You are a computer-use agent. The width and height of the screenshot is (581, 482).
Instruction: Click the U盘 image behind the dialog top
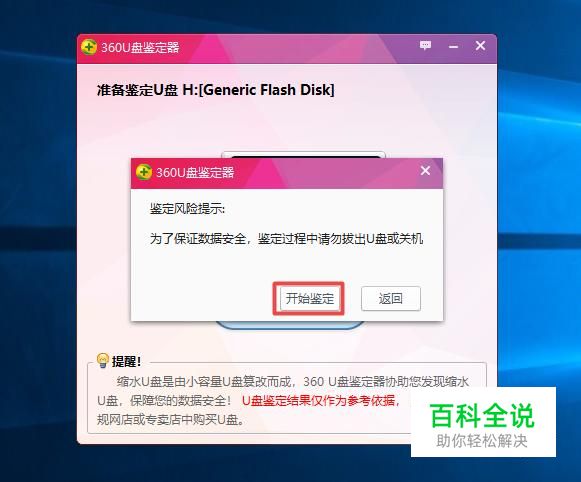303,154
